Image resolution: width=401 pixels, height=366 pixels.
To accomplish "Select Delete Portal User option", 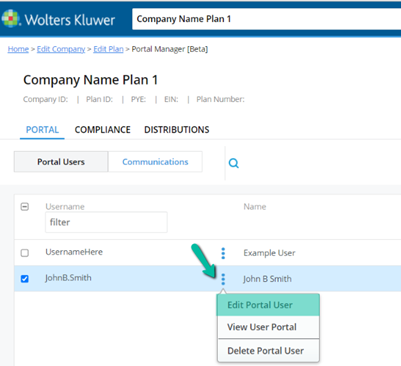I will [x=268, y=351].
